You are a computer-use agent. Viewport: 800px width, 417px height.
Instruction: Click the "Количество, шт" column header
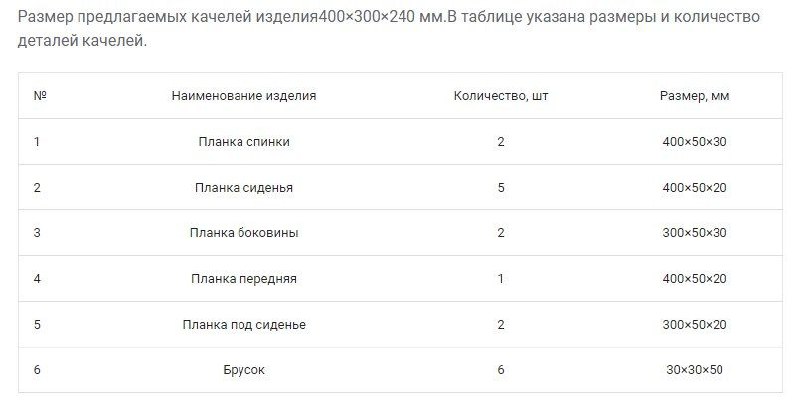(501, 96)
